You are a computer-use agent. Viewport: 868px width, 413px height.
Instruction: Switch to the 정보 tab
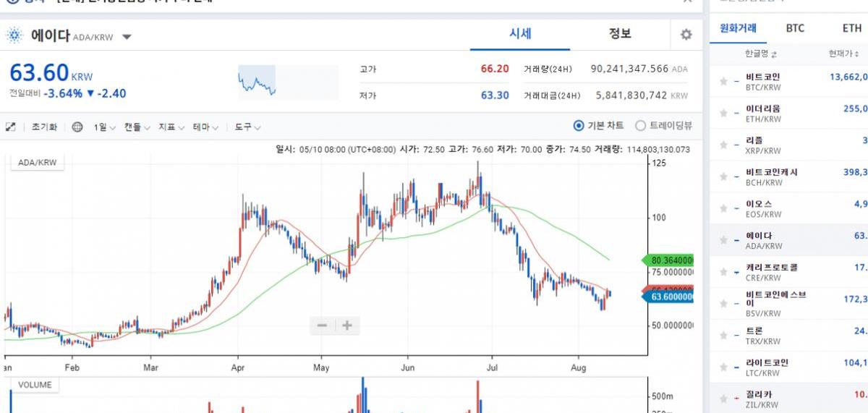620,33
